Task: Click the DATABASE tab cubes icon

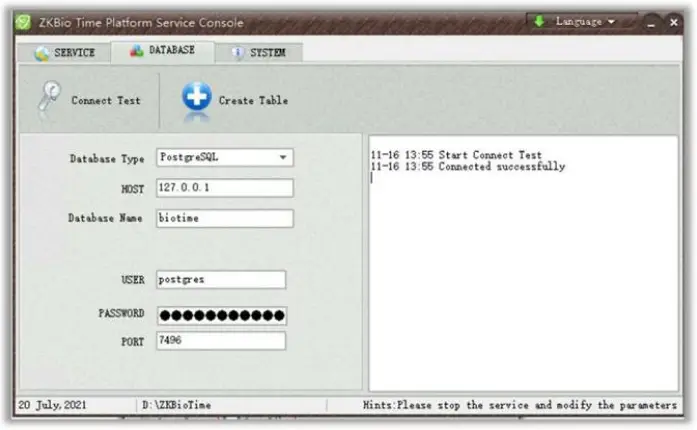Action: [x=136, y=51]
